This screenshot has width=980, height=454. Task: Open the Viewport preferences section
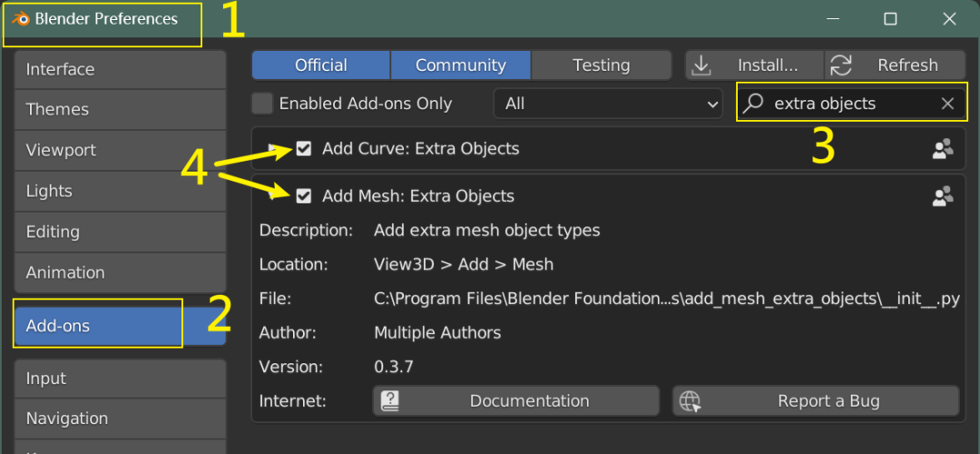click(120, 150)
